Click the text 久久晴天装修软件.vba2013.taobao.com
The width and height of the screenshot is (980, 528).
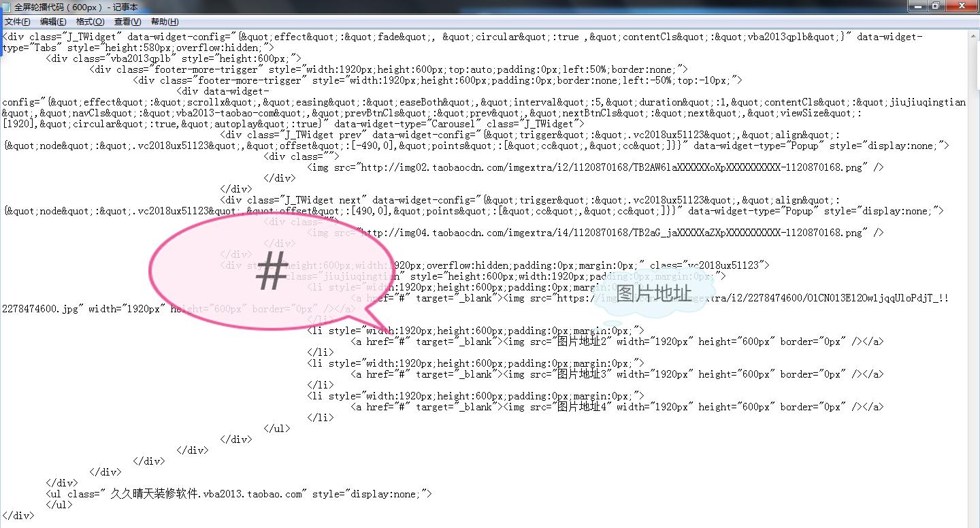(x=206, y=494)
